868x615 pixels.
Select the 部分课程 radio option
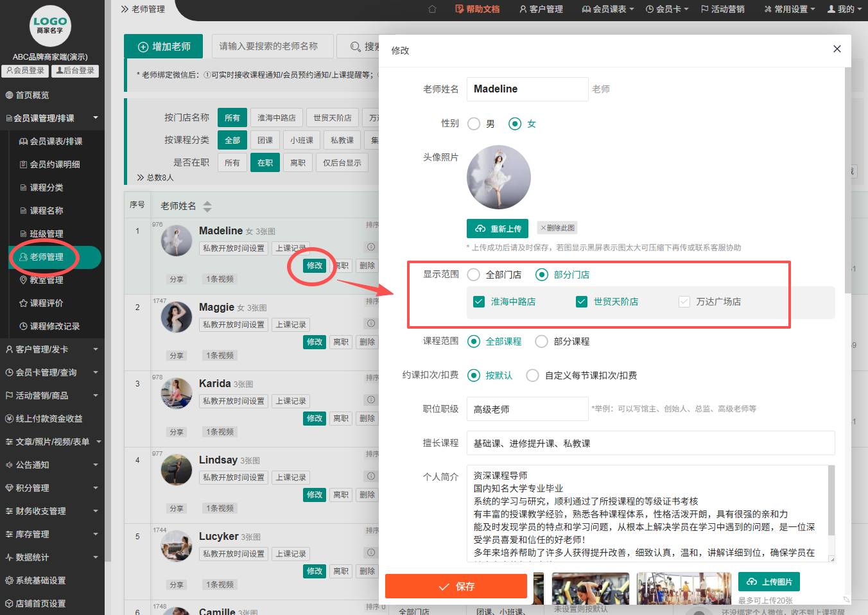[542, 342]
